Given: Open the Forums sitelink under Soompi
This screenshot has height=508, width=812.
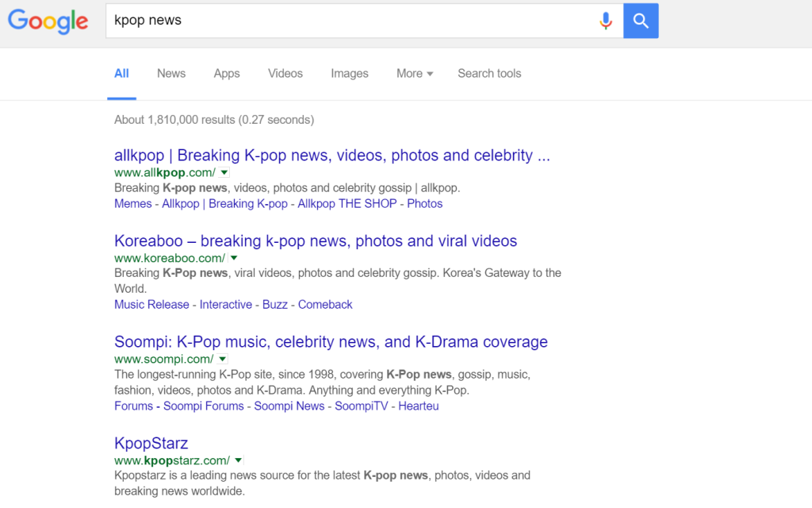Looking at the screenshot, I should (x=133, y=406).
